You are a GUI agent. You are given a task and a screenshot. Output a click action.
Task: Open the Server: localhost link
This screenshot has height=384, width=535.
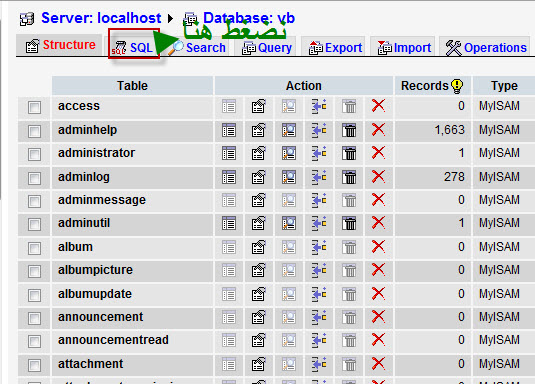(101, 18)
